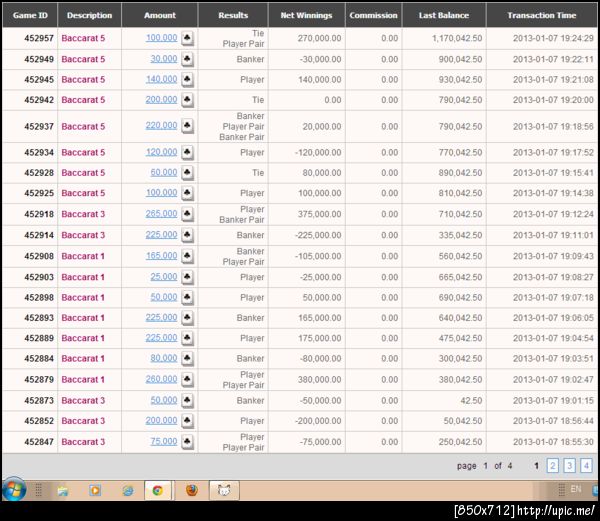Open Windows Start menu orb
Image resolution: width=600 pixels, height=521 pixels.
pos(14,489)
